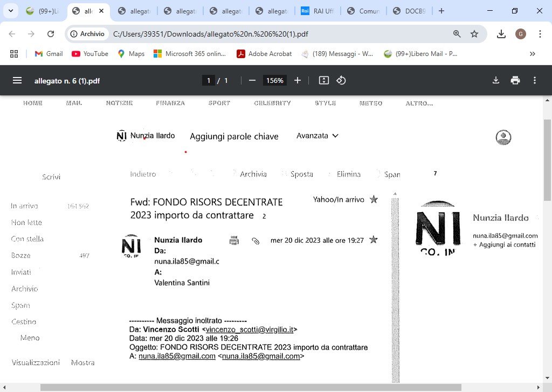Image resolution: width=552 pixels, height=392 pixels.
Task: Download the PDF from viewer toolbar
Action: pos(496,80)
